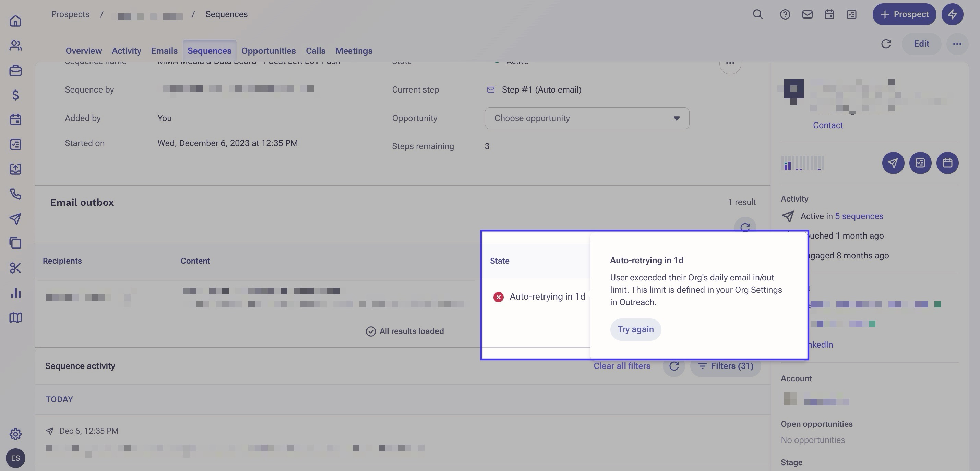
Task: Open the Reports bar chart icon
Action: tap(15, 292)
